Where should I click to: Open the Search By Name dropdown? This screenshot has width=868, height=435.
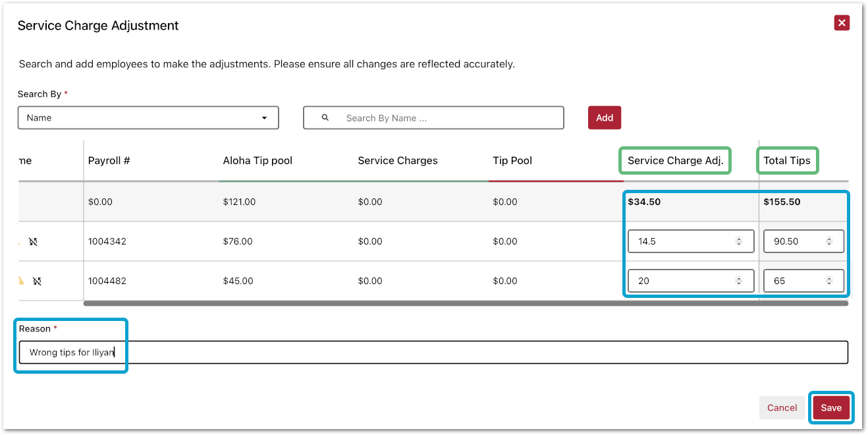[148, 118]
